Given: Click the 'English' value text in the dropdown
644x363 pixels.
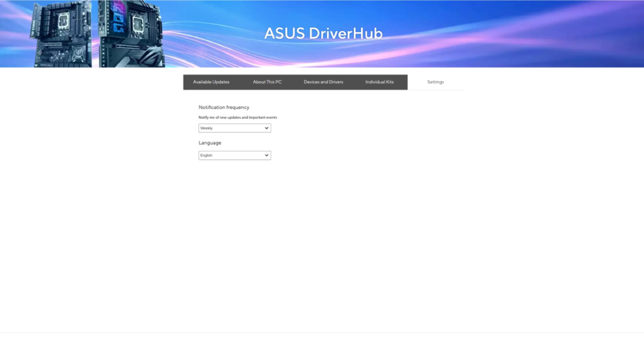Looking at the screenshot, I should pos(207,155).
